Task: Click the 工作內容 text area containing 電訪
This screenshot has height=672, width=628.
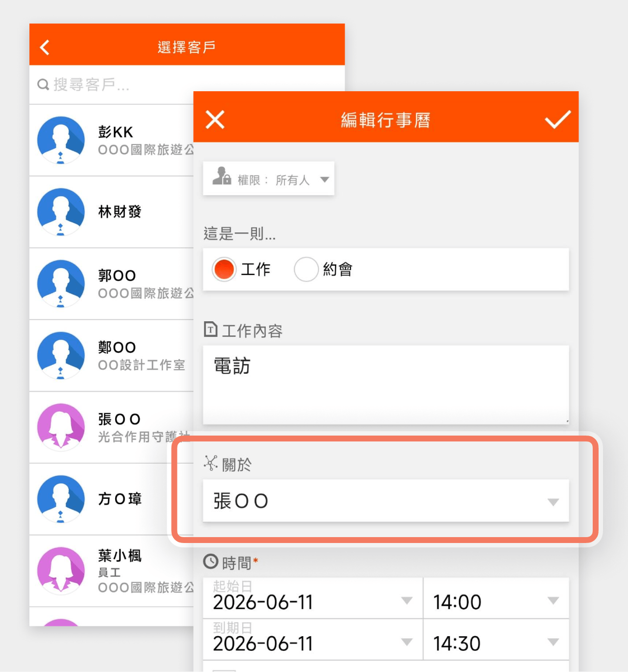Action: [x=386, y=385]
